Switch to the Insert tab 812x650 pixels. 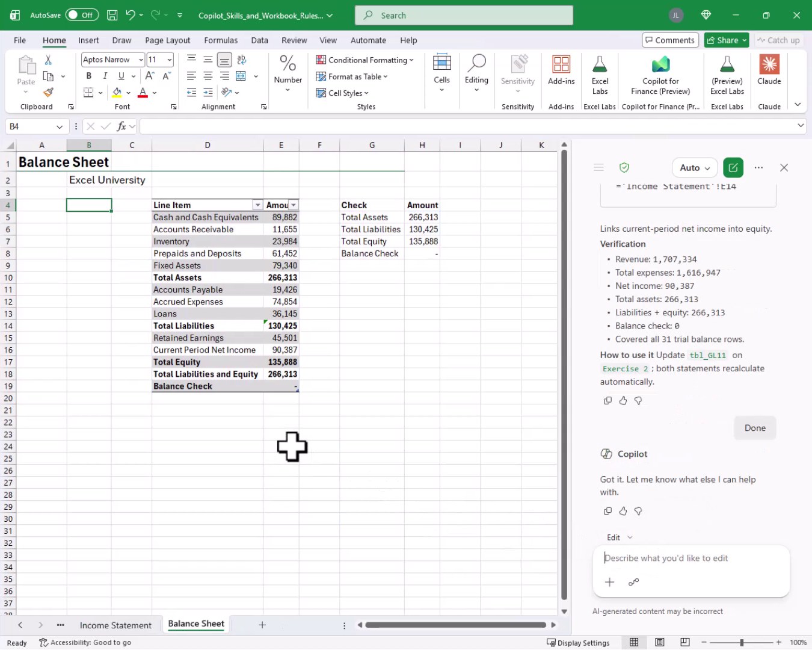pos(88,40)
